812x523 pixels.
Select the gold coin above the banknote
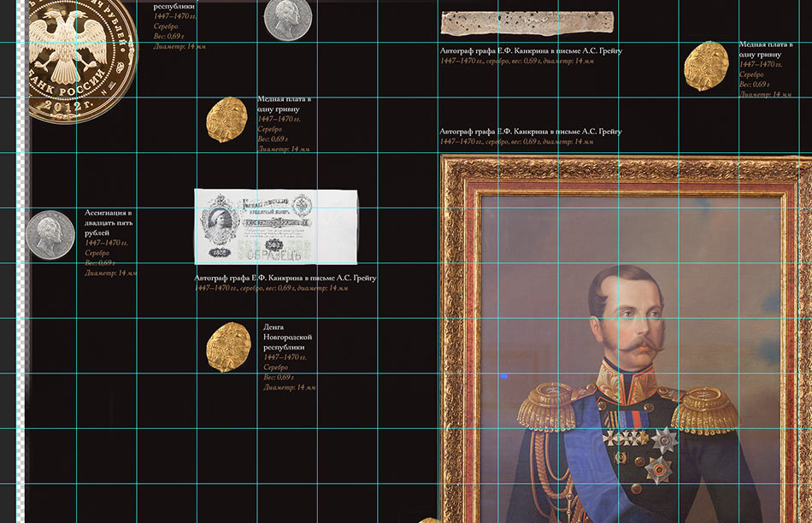(227, 120)
